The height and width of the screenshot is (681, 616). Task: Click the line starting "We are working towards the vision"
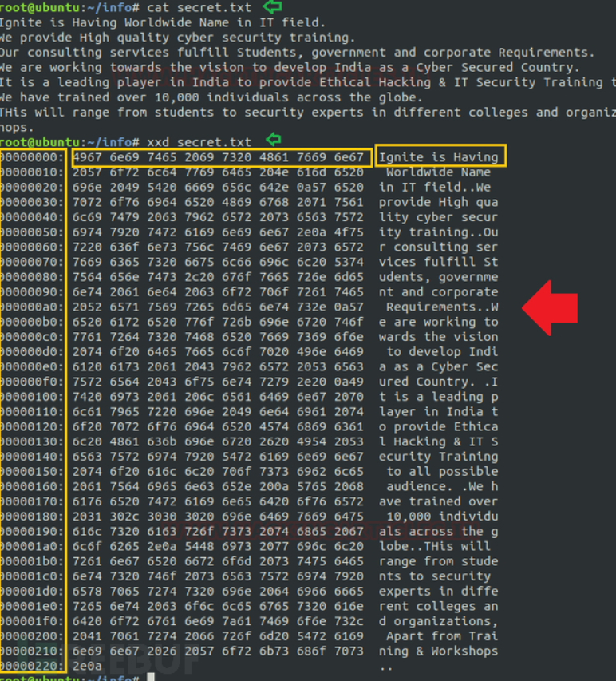pyautogui.click(x=290, y=67)
